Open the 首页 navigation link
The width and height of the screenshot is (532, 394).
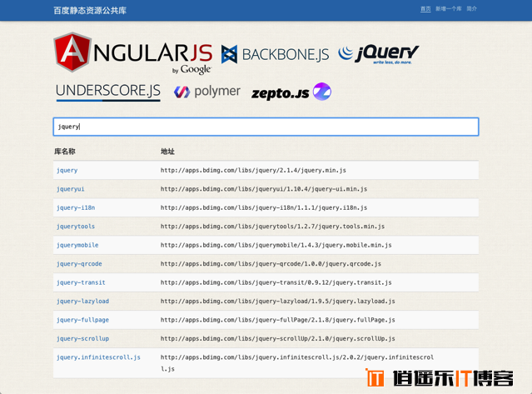tap(425, 9)
